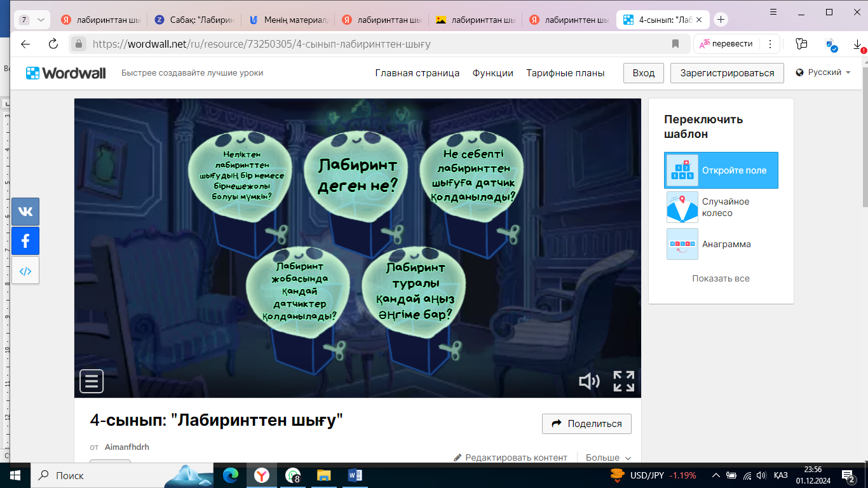Open Функции menu item

coord(493,73)
